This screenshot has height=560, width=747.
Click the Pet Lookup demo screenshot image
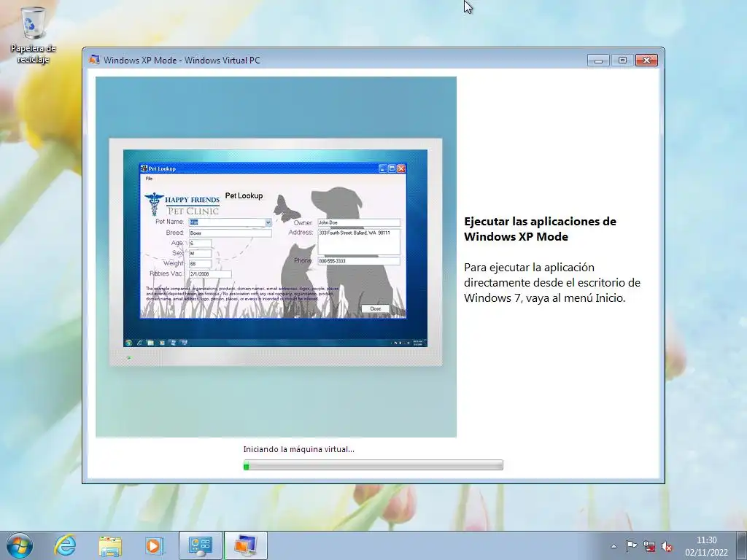point(276,257)
